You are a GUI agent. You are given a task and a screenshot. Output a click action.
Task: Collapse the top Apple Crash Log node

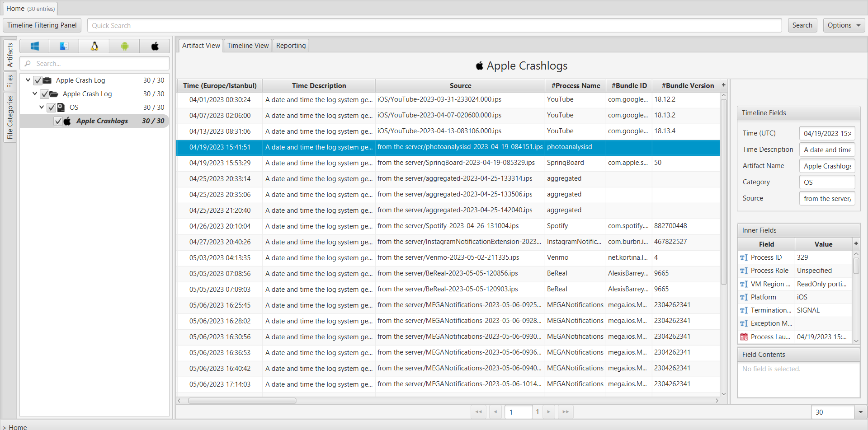tap(28, 80)
